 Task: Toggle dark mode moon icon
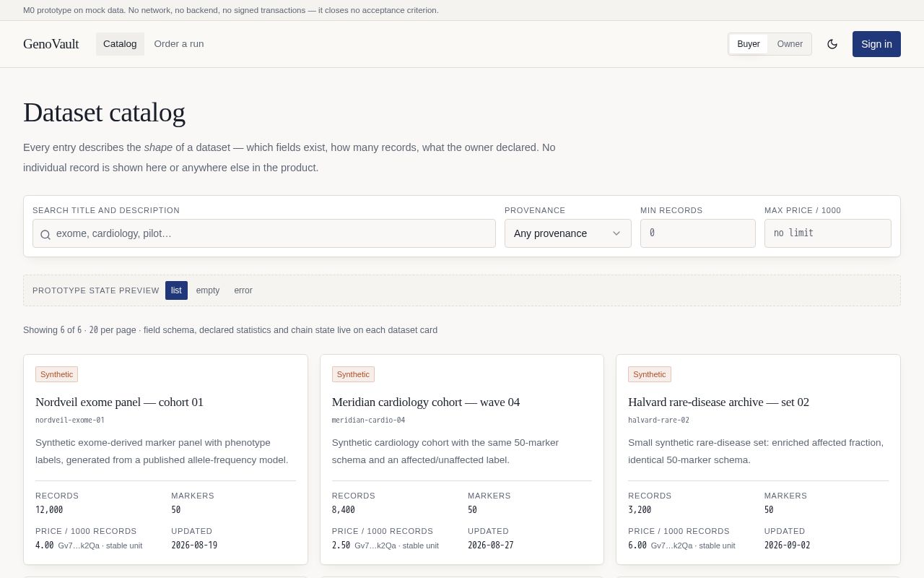832,44
